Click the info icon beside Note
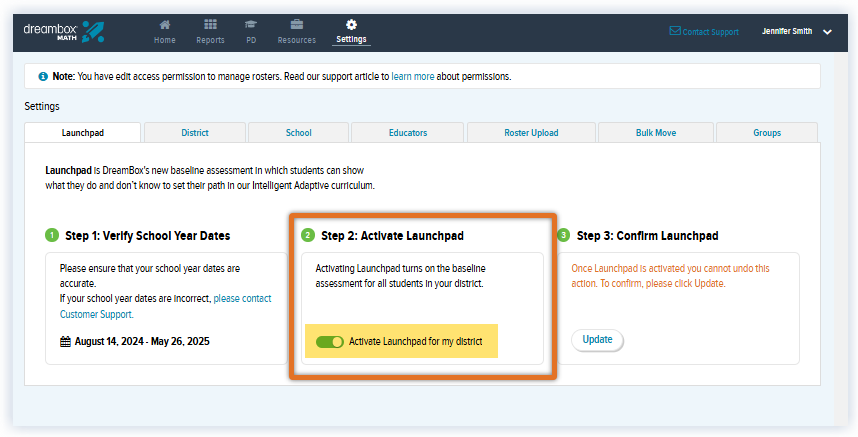This screenshot has width=858, height=437. pyautogui.click(x=43, y=77)
